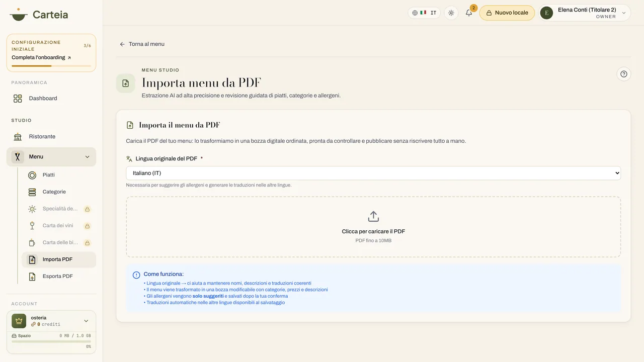Open notifications bell with 2 badge
The width and height of the screenshot is (644, 362).
(469, 13)
